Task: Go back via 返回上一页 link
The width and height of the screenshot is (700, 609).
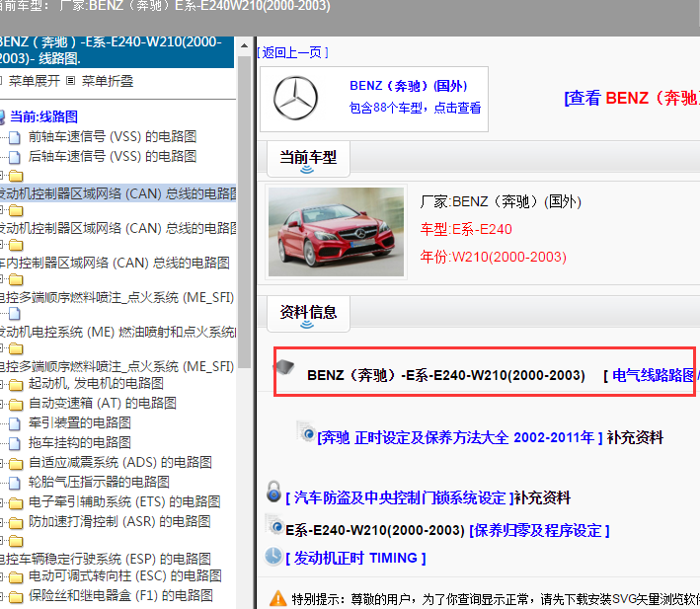Action: (293, 52)
